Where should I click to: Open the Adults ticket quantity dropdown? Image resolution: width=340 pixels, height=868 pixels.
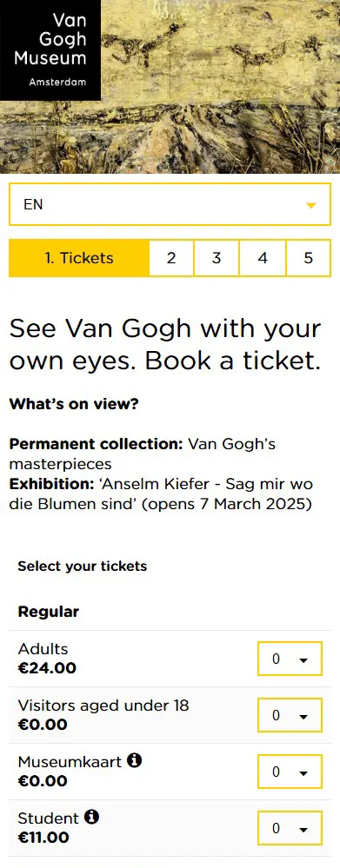click(290, 659)
